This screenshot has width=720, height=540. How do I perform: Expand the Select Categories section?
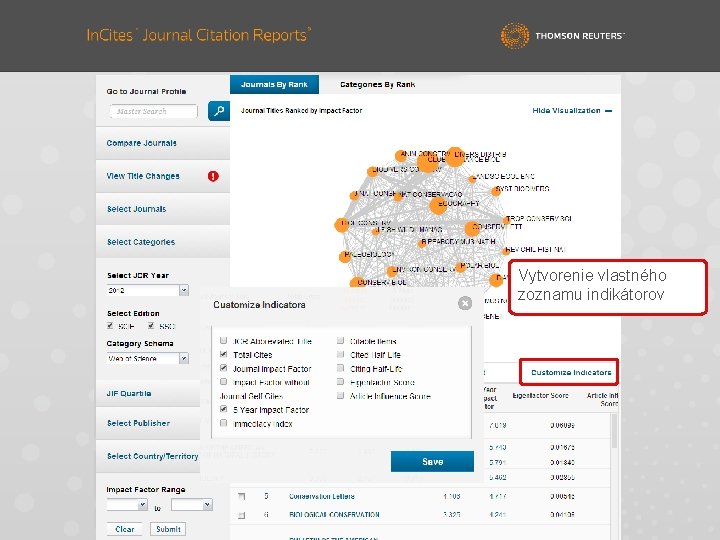tap(141, 242)
